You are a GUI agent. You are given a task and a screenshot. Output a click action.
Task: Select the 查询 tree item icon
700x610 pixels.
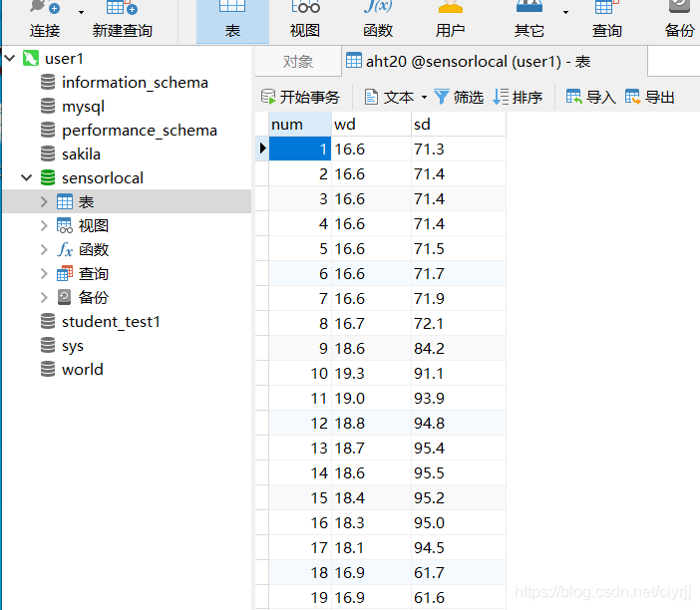pyautogui.click(x=64, y=273)
